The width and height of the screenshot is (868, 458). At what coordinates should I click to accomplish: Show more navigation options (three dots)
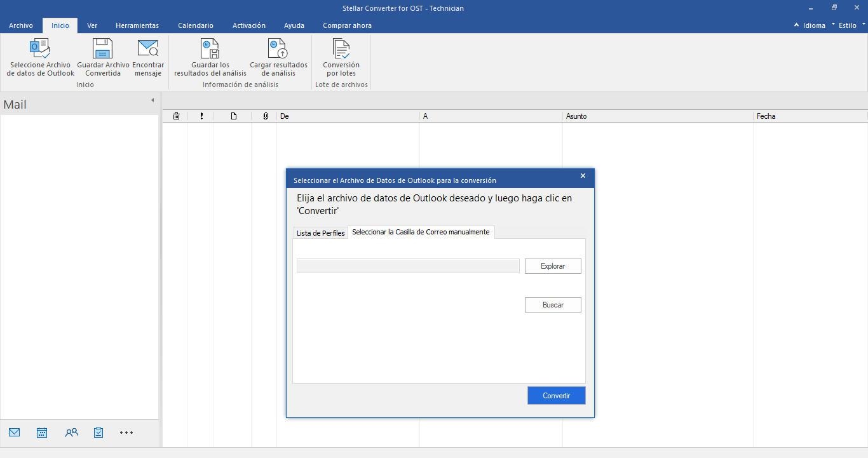[x=126, y=433]
